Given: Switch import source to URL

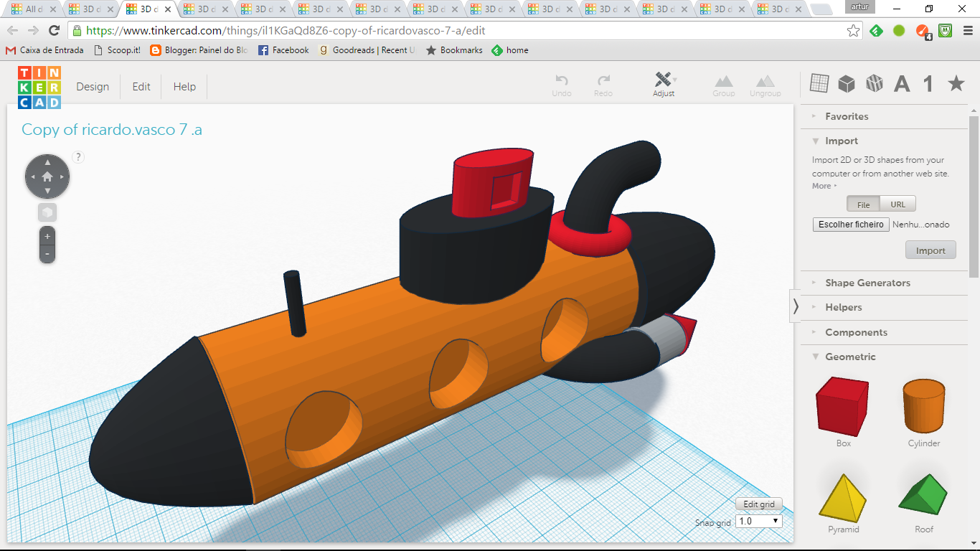Looking at the screenshot, I should [x=897, y=204].
